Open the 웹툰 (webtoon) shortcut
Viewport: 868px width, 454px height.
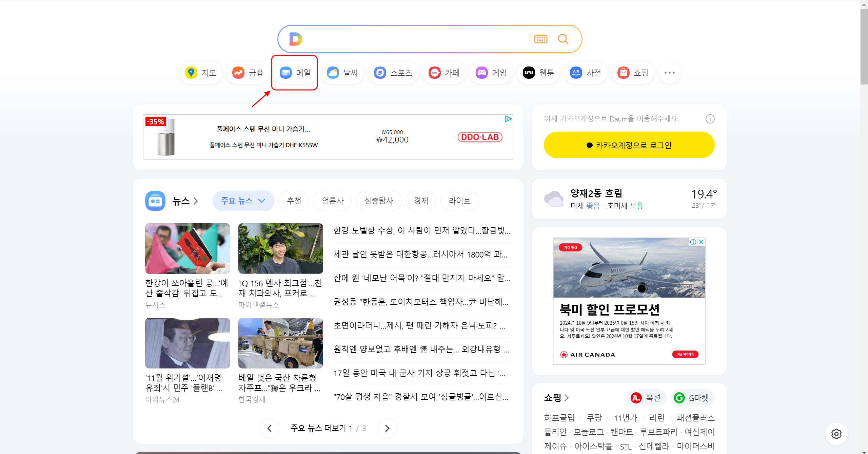pyautogui.click(x=538, y=73)
